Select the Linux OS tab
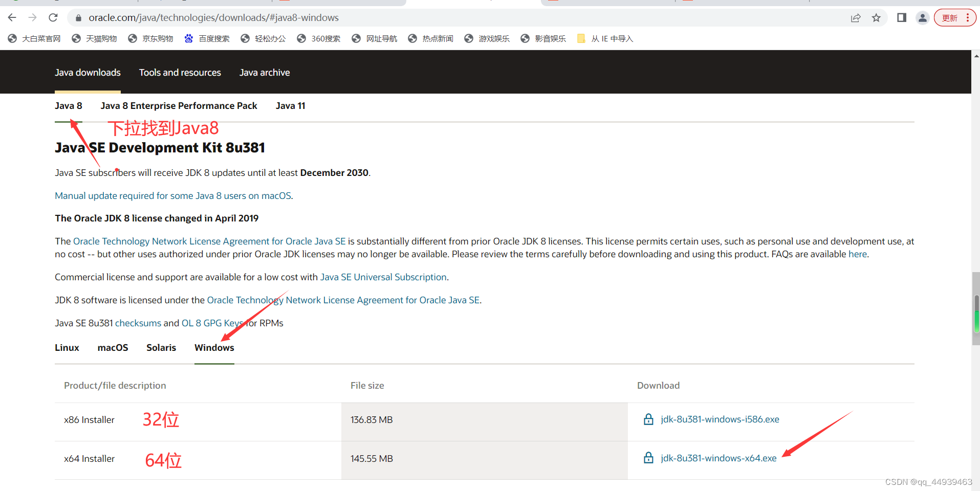The height and width of the screenshot is (491, 980). (x=67, y=348)
